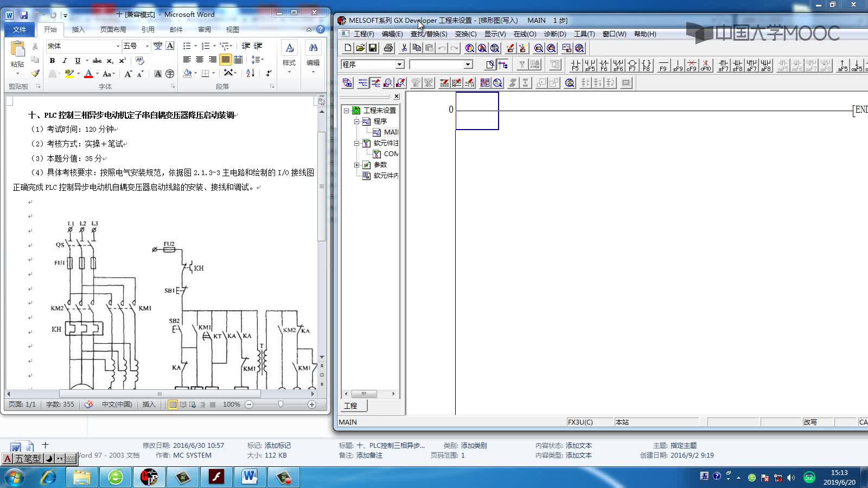
Task: Insert normally closed contact F6
Action: click(604, 65)
